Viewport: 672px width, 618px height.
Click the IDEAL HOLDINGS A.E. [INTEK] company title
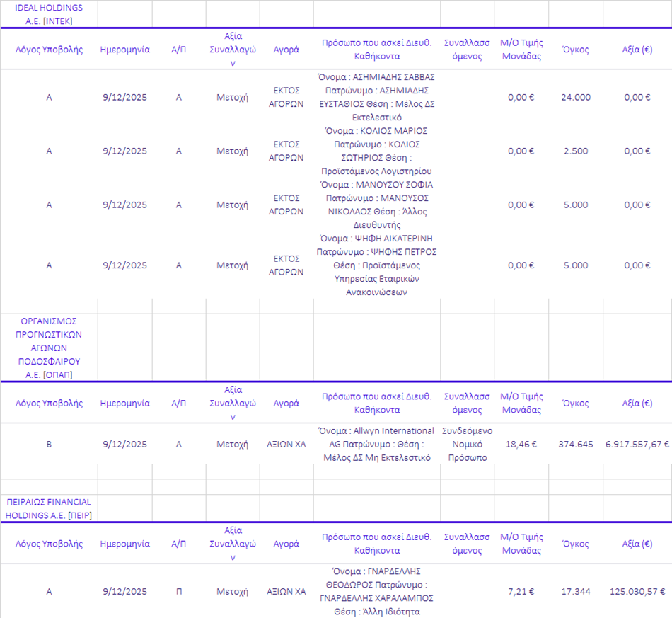point(49,14)
